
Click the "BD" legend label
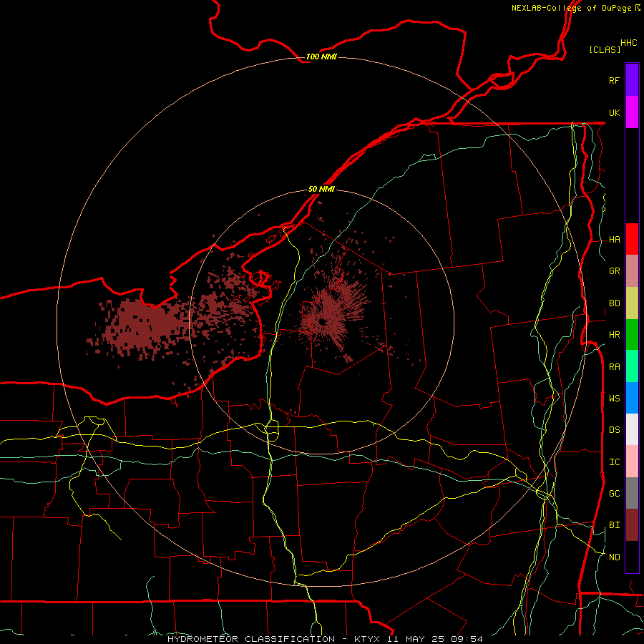614,303
